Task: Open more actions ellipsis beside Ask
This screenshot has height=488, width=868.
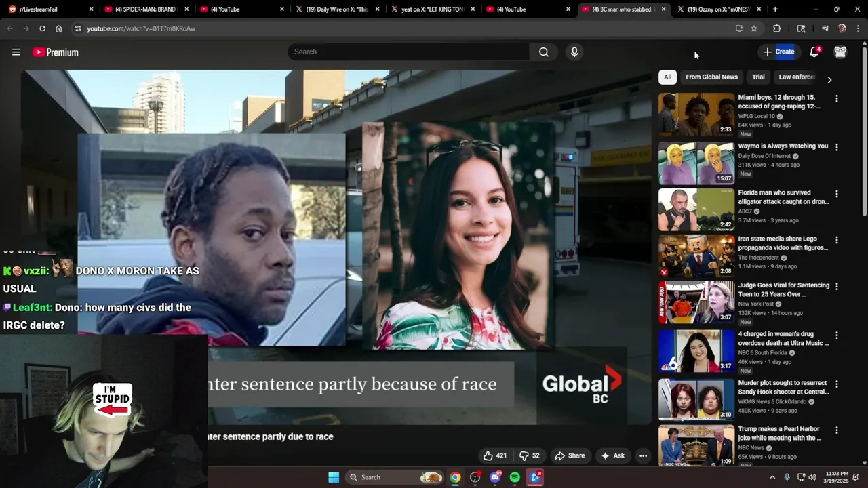Action: click(643, 455)
